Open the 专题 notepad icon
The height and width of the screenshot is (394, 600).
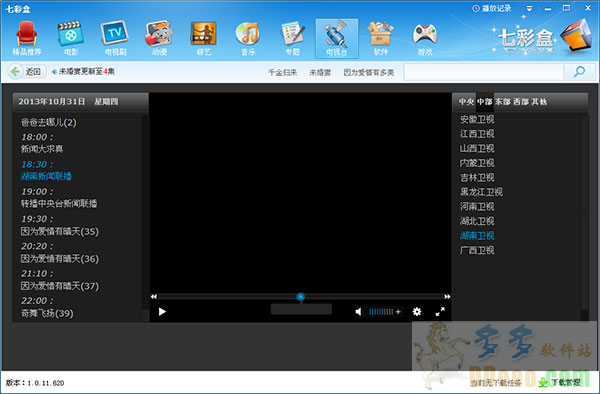point(292,38)
